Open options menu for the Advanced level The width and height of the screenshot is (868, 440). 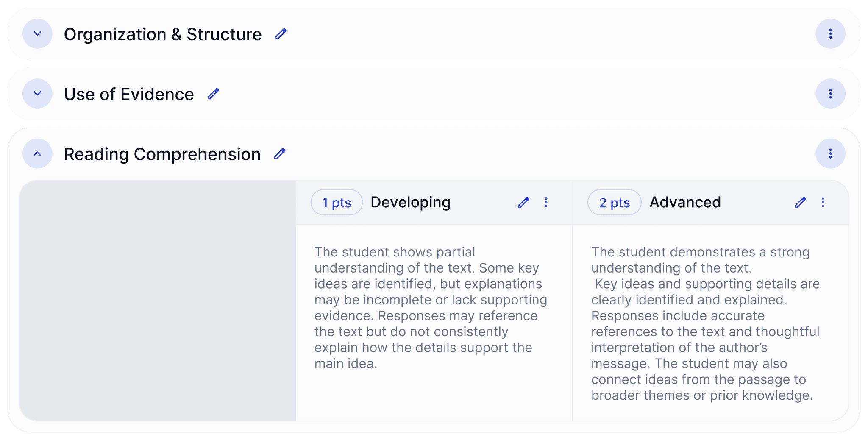(x=823, y=203)
